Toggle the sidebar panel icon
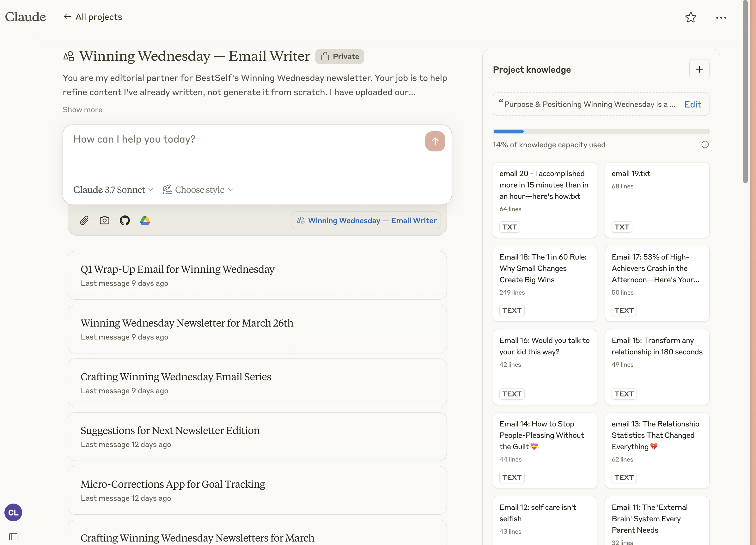This screenshot has height=545, width=756. click(x=13, y=536)
